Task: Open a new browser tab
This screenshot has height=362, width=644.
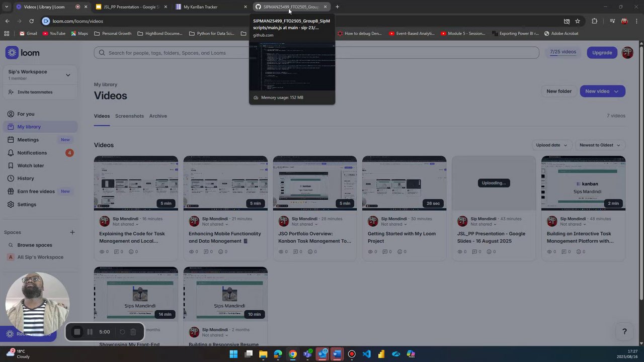Action: [337, 7]
